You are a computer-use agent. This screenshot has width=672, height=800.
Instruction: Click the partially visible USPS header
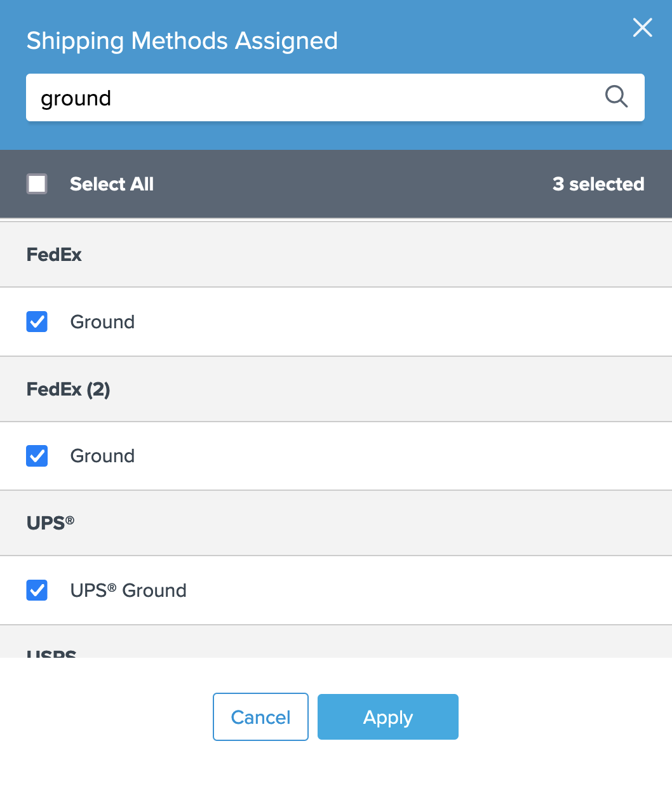51,651
